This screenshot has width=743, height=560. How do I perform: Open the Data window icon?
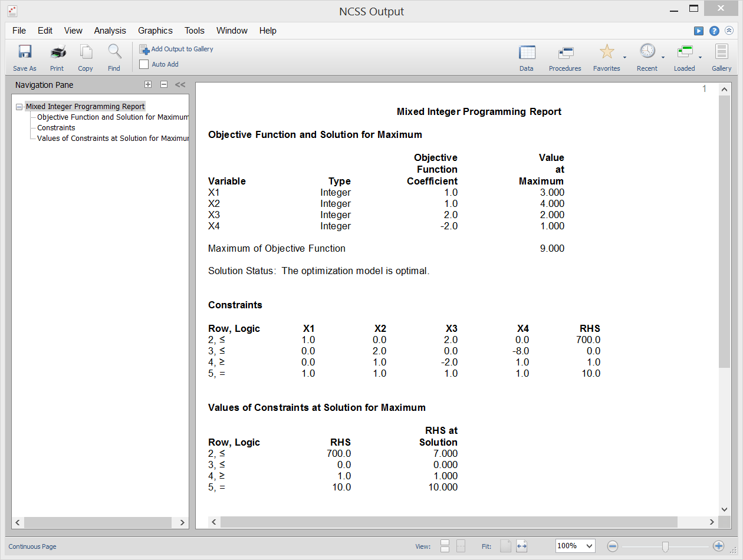click(527, 56)
